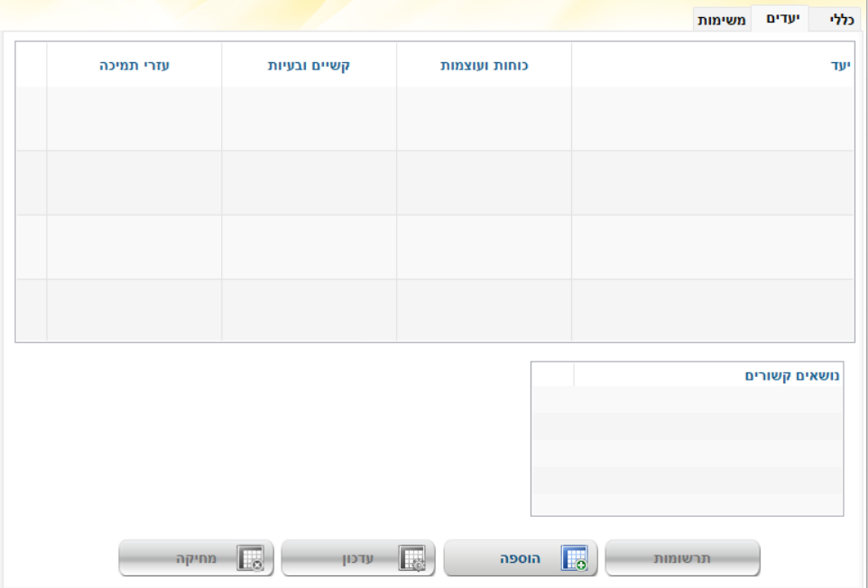Select first row cell under יעד column
The image size is (868, 588).
coord(713,118)
